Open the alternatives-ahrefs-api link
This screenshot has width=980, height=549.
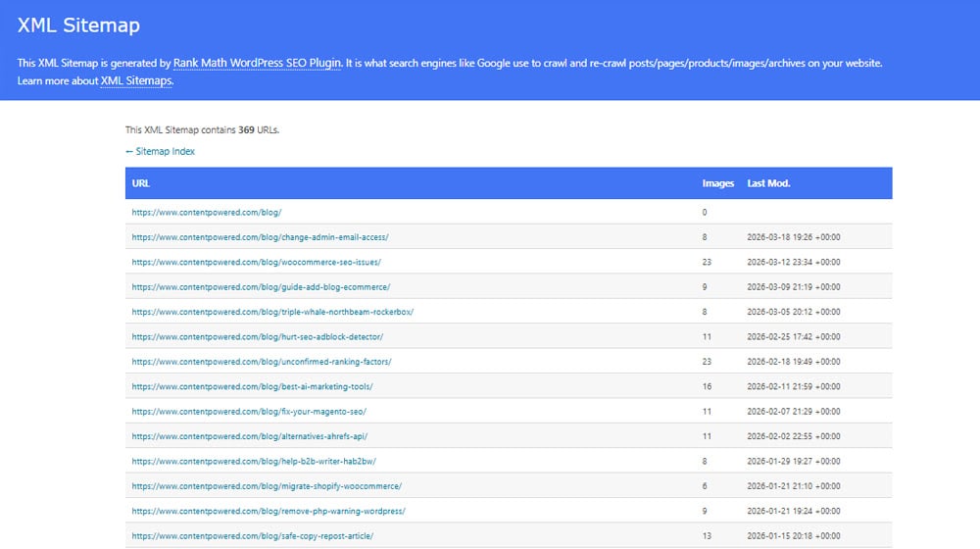coord(249,436)
